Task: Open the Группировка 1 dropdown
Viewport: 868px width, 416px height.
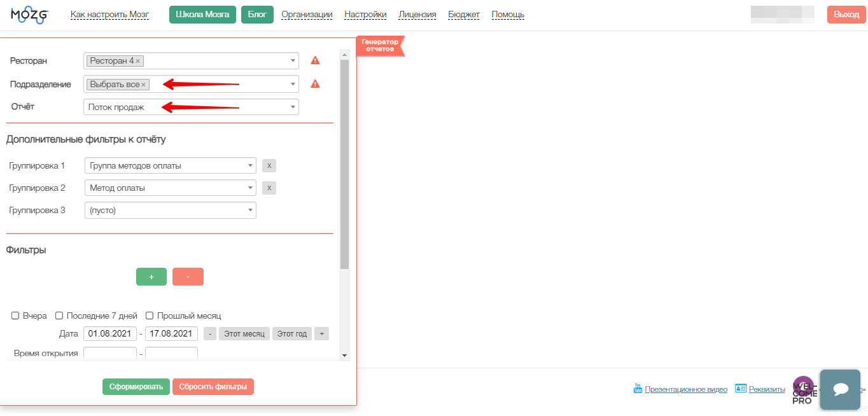Action: [170, 166]
